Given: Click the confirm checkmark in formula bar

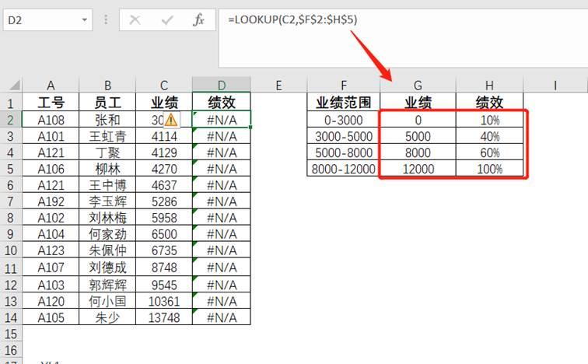Looking at the screenshot, I should [x=167, y=19].
